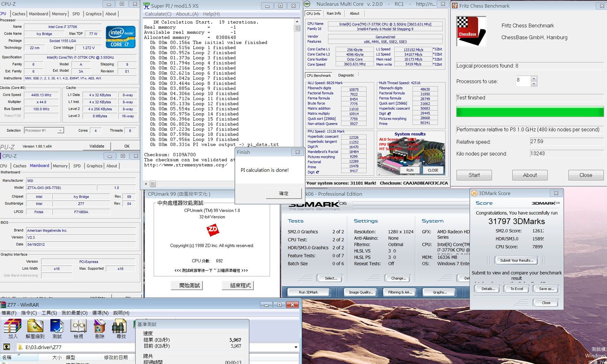Screen dimensions: 607x364
Task: Click To Excel button in 3DMark Score
Action: pyautogui.click(x=516, y=289)
